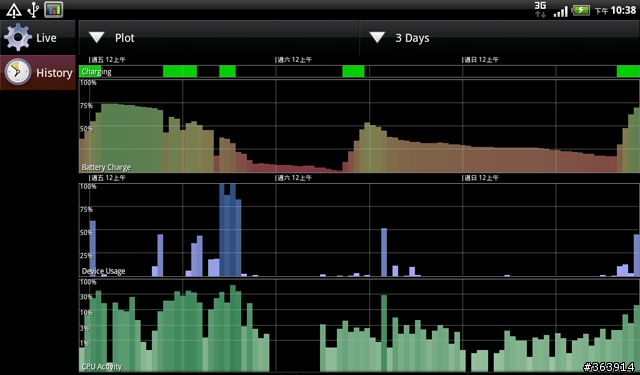
Task: Switch to the History tab
Action: pos(38,73)
